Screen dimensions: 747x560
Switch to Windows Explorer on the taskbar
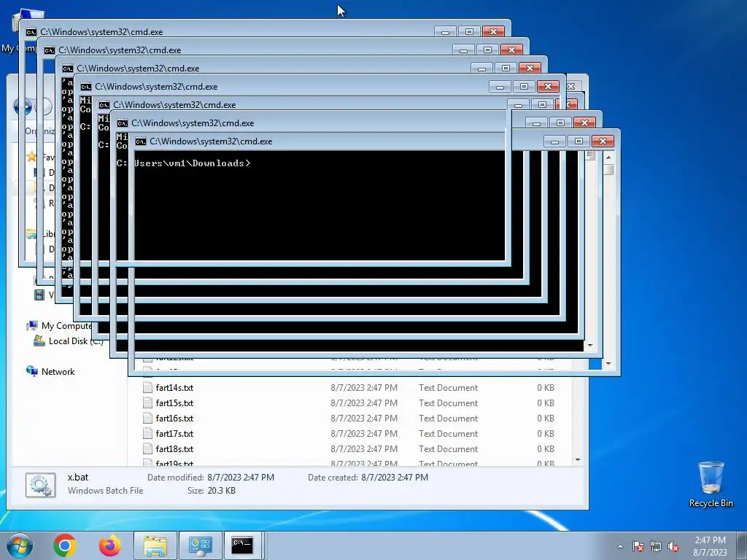pos(155,545)
